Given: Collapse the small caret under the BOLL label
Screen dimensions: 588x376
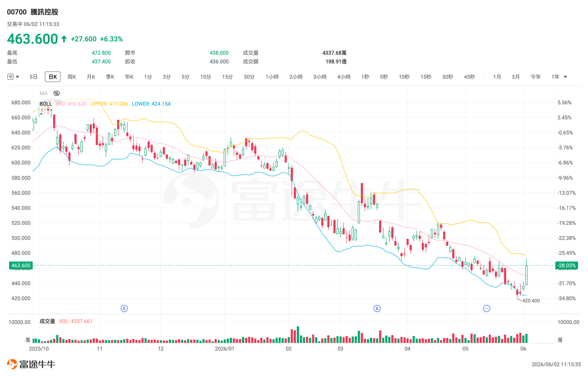Looking at the screenshot, I should [41, 114].
